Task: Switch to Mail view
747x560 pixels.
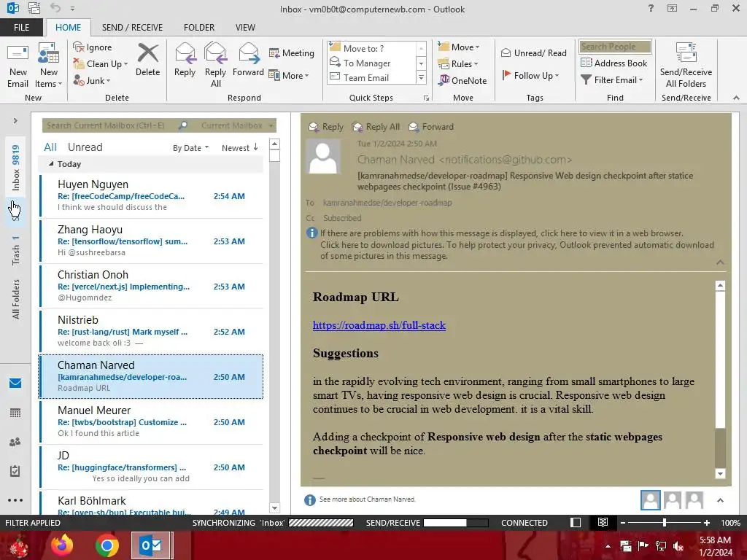Action: (15, 383)
